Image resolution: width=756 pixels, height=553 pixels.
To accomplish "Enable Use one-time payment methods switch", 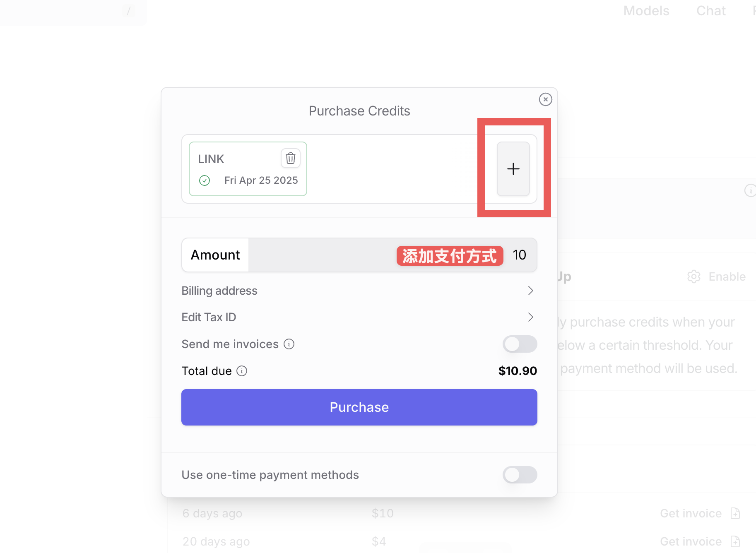I will point(520,475).
